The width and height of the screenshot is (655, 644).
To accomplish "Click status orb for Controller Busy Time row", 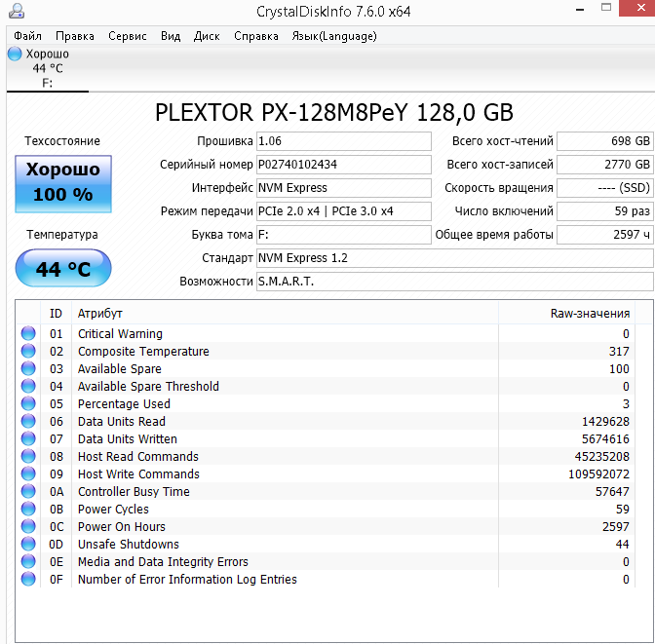I will [28, 491].
